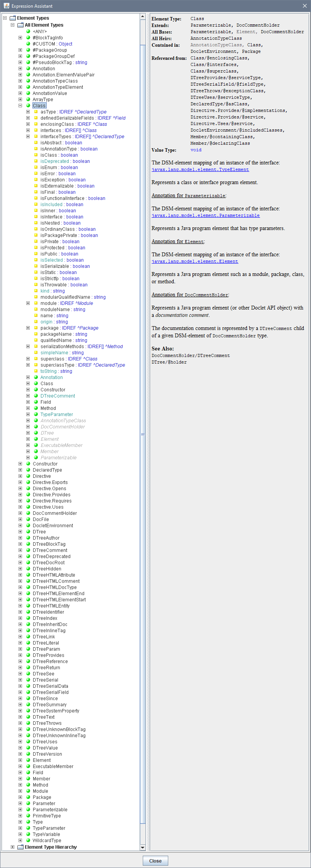Click the green icon beside DeclaredType
The image size is (311, 868).
click(28, 470)
